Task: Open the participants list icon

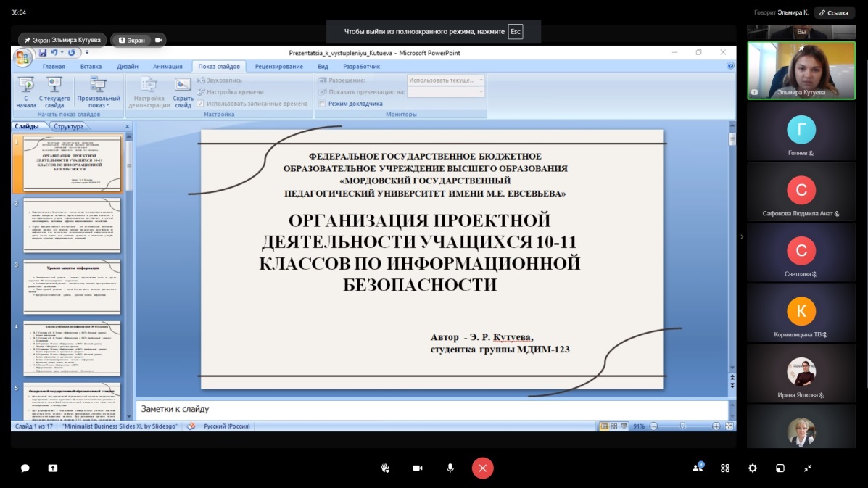Action: [x=698, y=468]
